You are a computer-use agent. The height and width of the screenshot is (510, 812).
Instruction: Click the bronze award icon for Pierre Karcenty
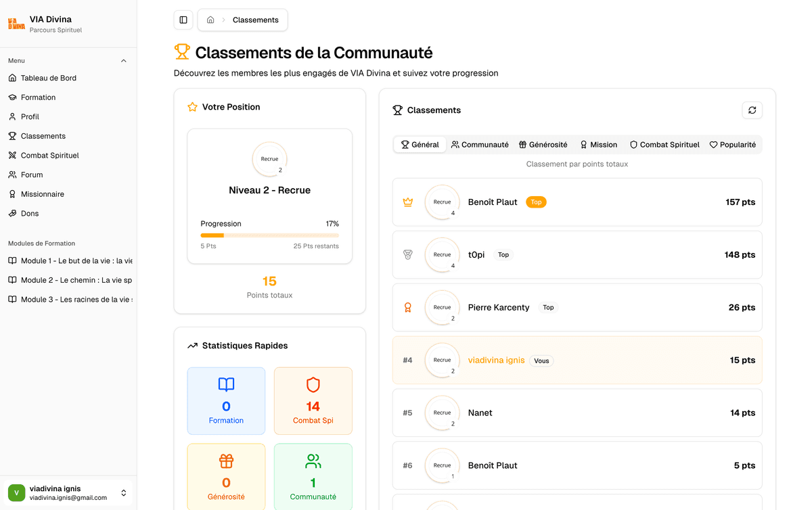click(407, 307)
